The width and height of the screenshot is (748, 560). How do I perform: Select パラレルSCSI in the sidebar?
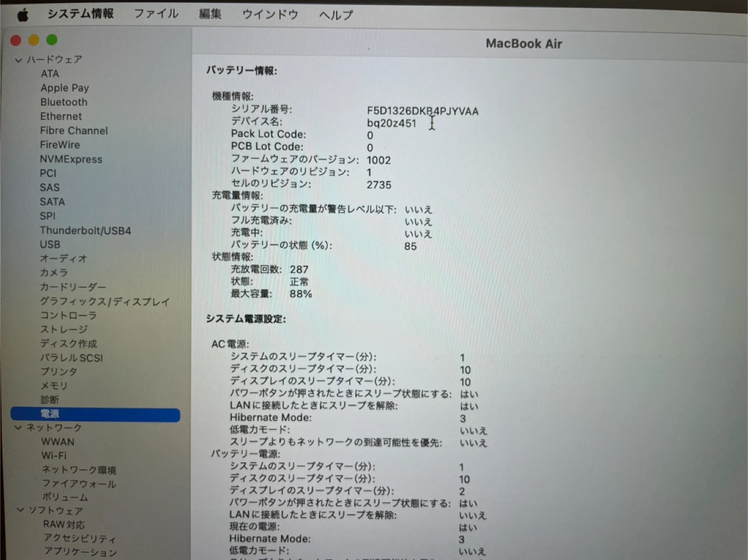[x=72, y=358]
